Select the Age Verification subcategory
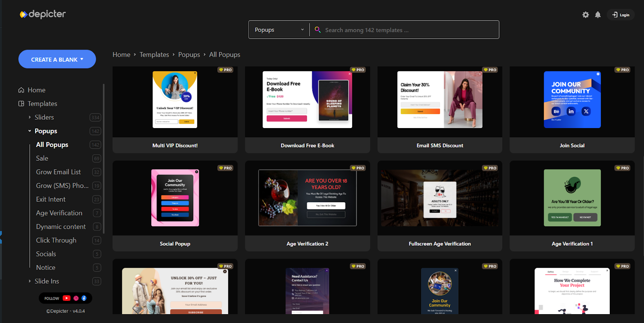Image resolution: width=644 pixels, height=323 pixels. [x=59, y=213]
